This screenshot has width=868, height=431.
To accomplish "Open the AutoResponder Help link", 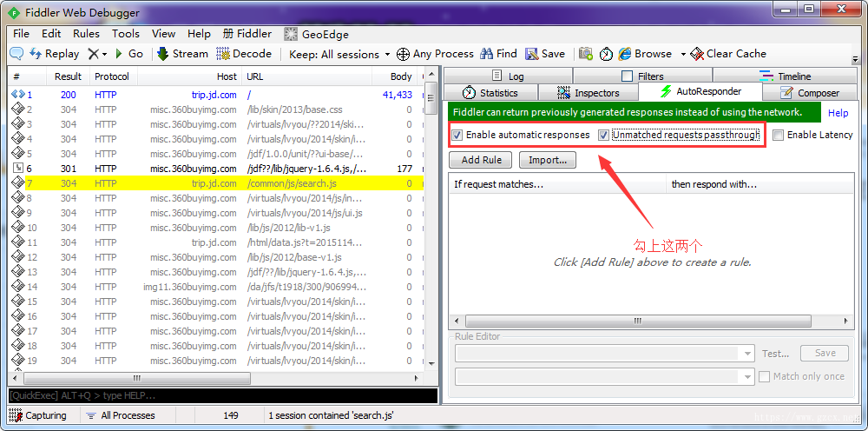I will pyautogui.click(x=838, y=113).
